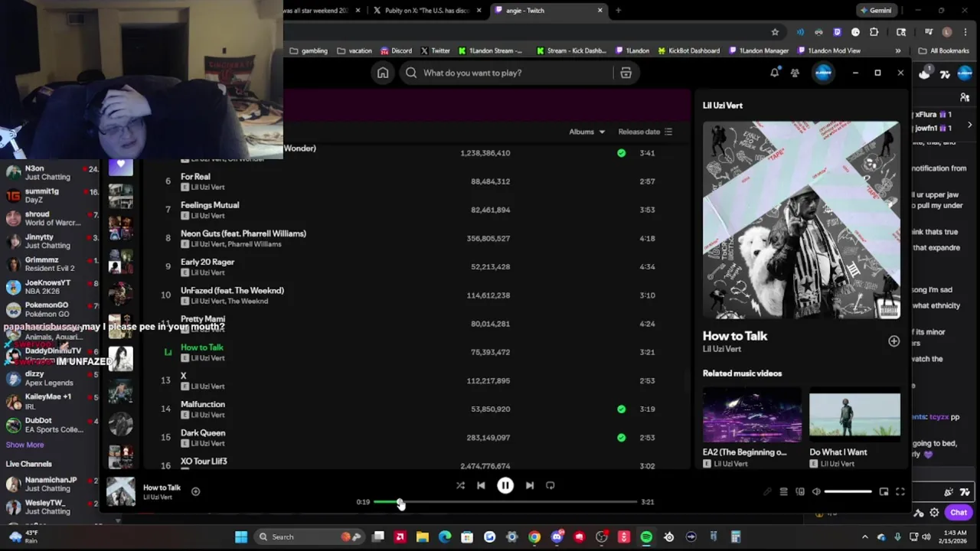Open Release date sort dropdown
980x551 pixels.
click(x=645, y=132)
